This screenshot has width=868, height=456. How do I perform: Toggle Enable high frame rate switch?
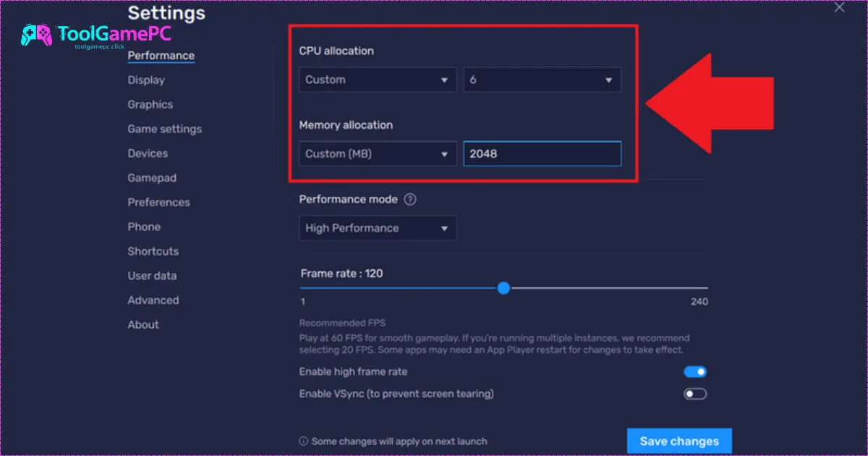695,372
